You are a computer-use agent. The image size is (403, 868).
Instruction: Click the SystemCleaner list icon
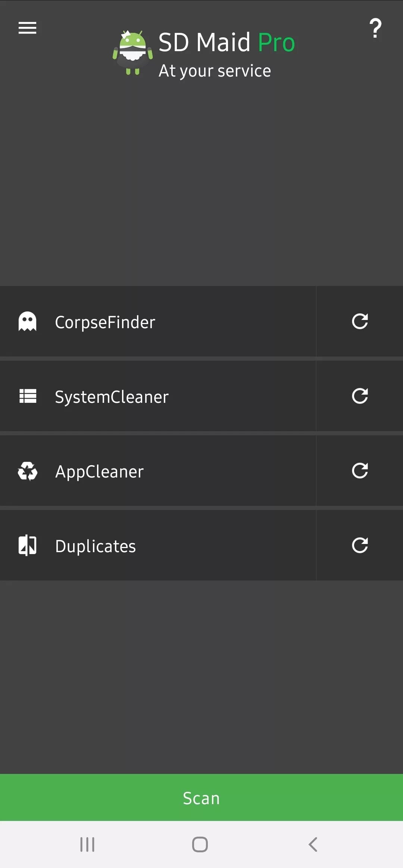click(x=28, y=396)
